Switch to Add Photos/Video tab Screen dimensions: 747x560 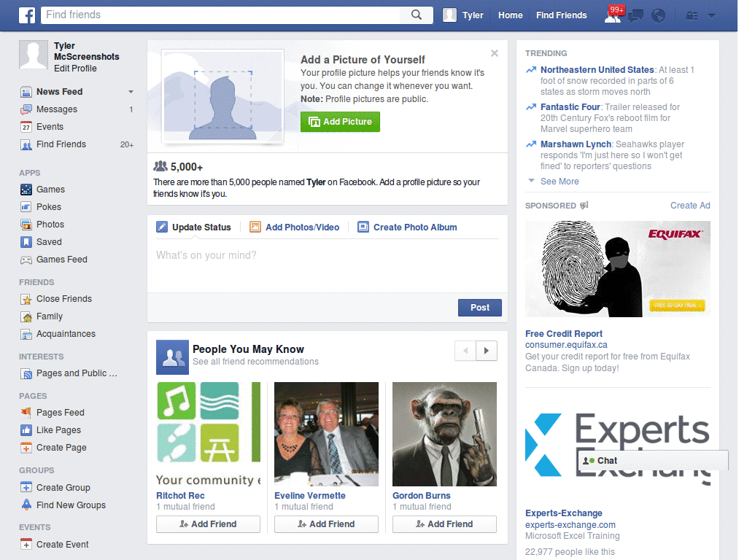click(295, 227)
